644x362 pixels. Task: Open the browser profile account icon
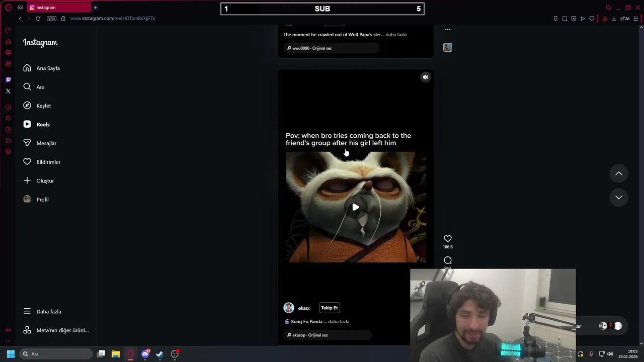(605, 19)
